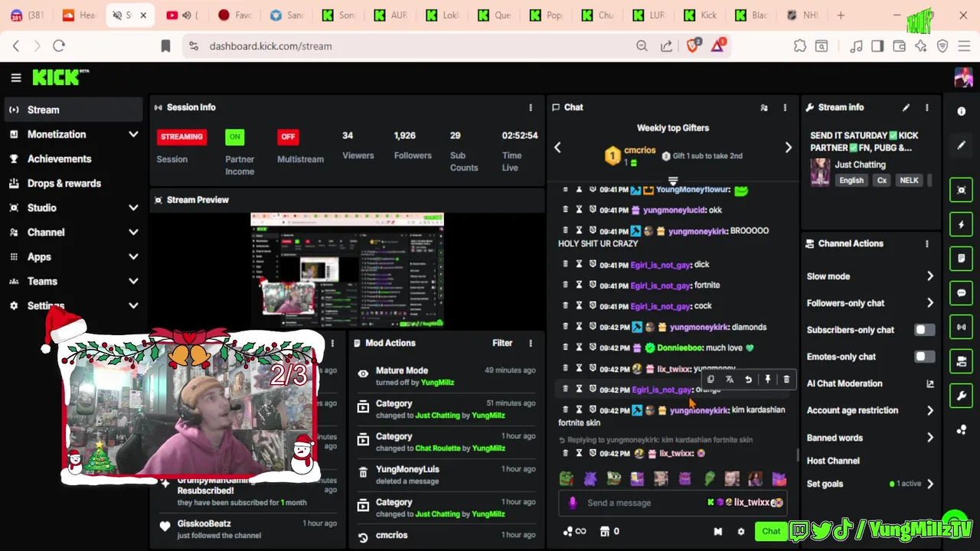Open Chat panel three-dot options
This screenshot has width=980, height=551.
point(785,108)
